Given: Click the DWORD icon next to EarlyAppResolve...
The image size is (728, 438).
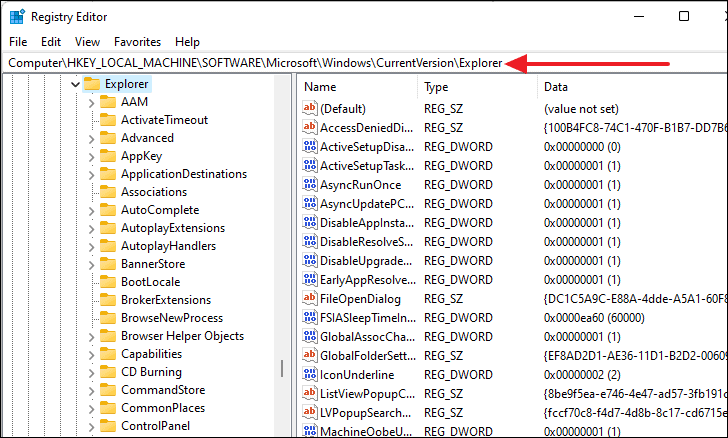Looking at the screenshot, I should (x=310, y=280).
